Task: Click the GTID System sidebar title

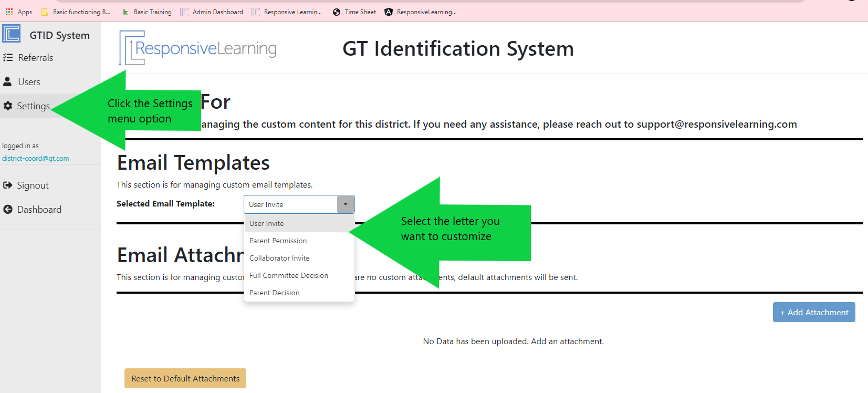Action: coord(59,35)
